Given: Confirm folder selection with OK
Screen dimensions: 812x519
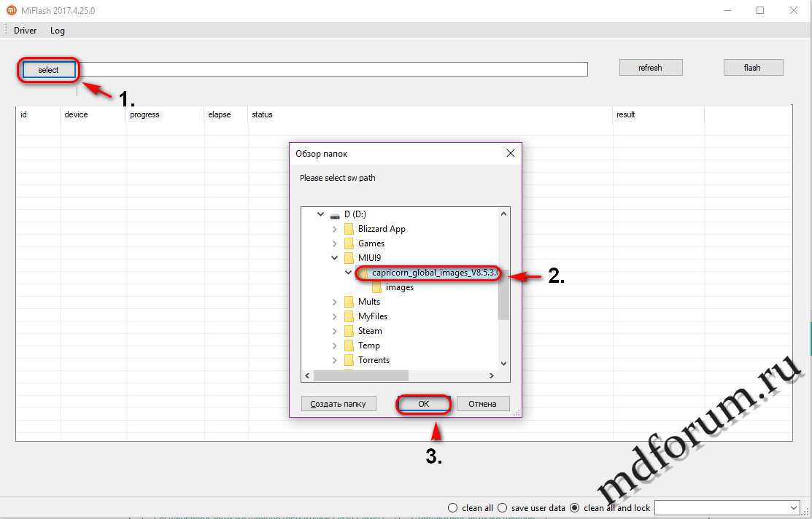Looking at the screenshot, I should point(424,404).
